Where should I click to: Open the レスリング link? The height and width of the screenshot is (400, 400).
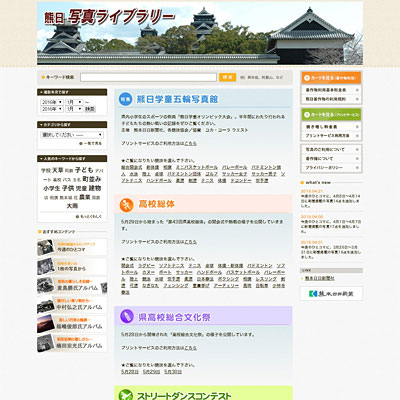pyautogui.click(x=266, y=279)
